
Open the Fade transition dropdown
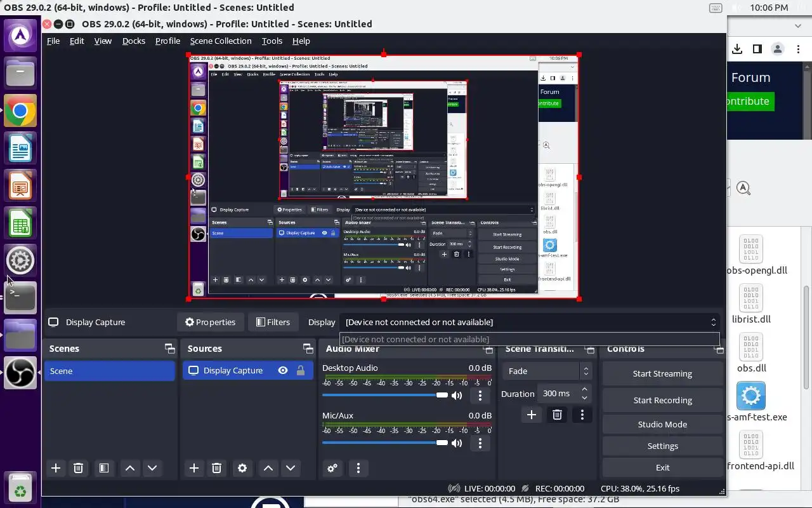(549, 371)
